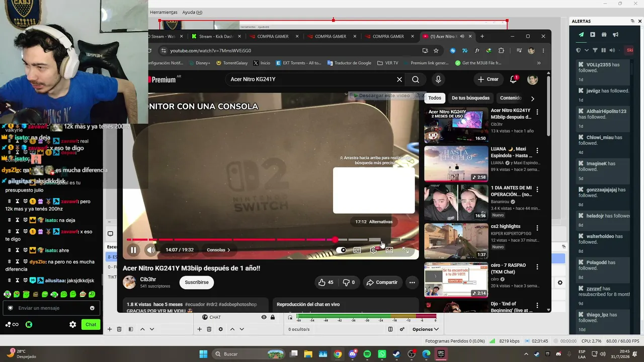Click the filter funnel in Alertas

click(595, 50)
